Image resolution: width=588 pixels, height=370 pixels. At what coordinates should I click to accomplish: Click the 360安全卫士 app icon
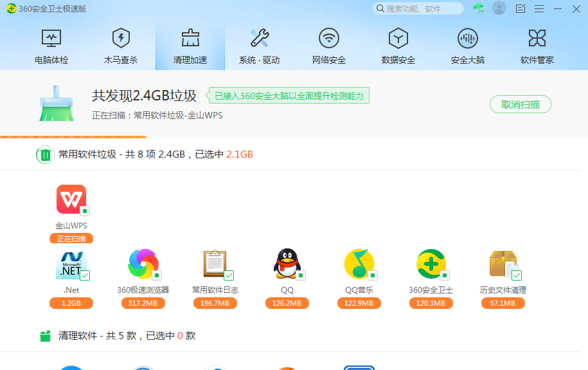(431, 264)
